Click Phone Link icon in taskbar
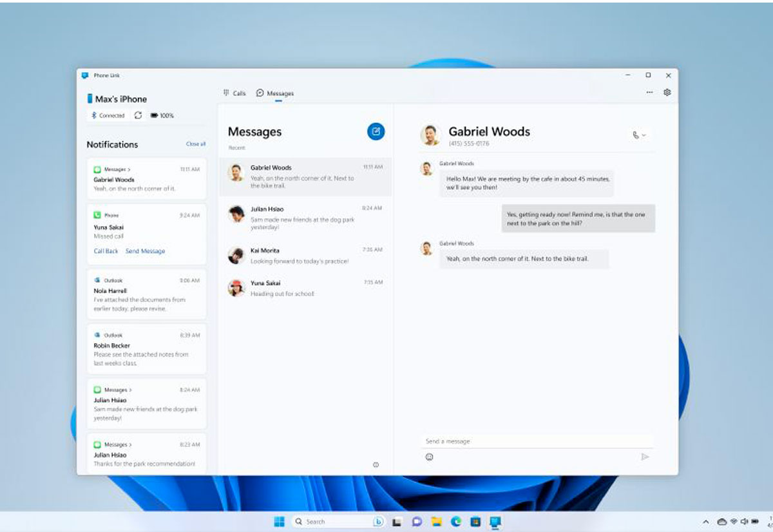This screenshot has width=773, height=532. [495, 522]
